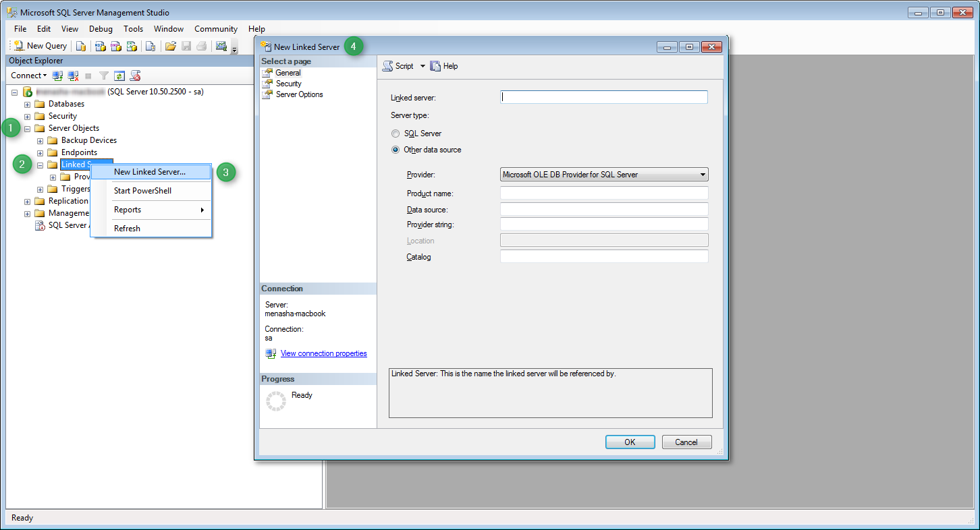Click the Activity Monitor toolbar icon

click(221, 46)
